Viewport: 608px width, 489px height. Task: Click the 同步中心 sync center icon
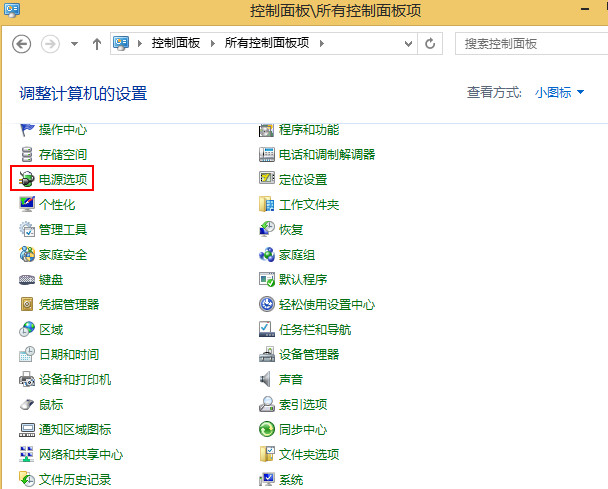[x=267, y=430]
